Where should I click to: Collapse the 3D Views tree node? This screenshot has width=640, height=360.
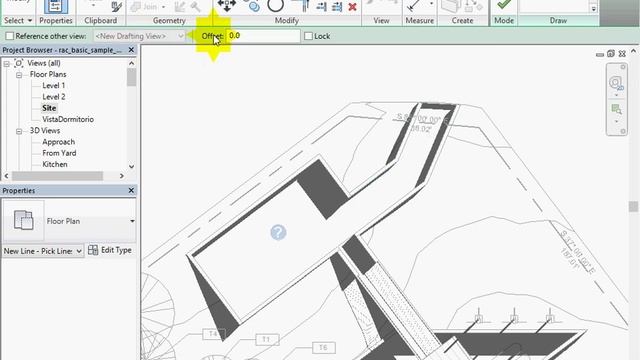[19, 131]
